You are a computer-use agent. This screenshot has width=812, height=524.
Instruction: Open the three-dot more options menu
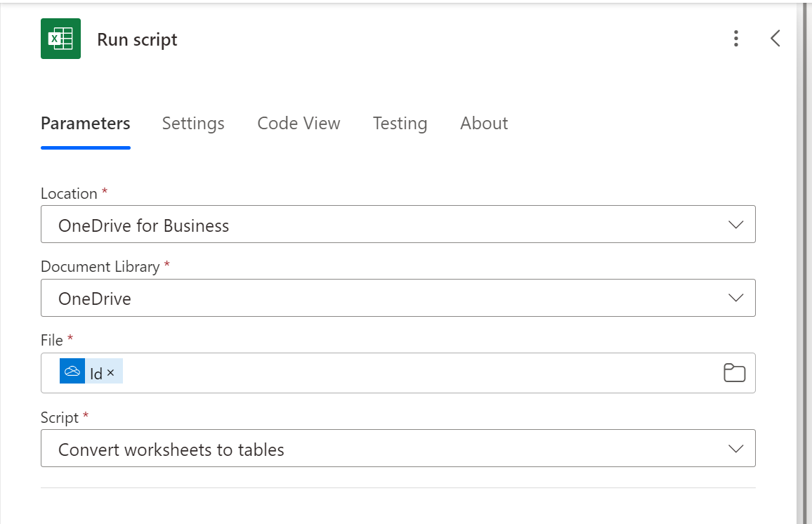(x=735, y=39)
